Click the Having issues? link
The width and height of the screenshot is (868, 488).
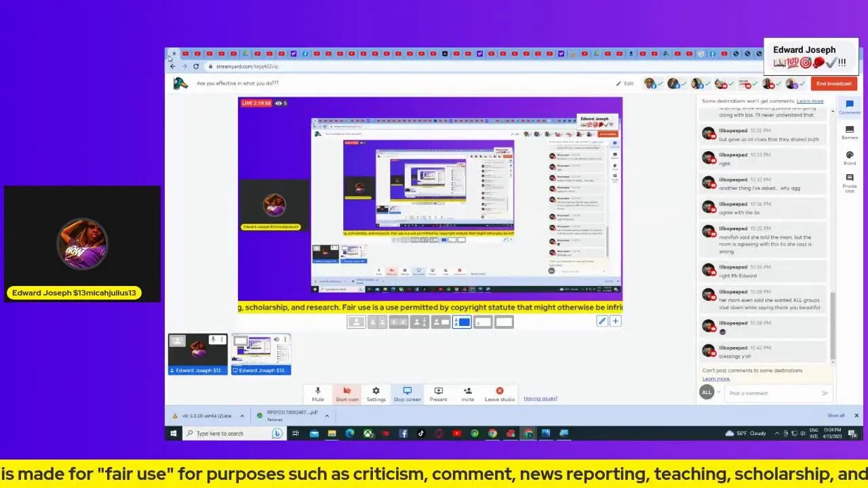(x=540, y=399)
